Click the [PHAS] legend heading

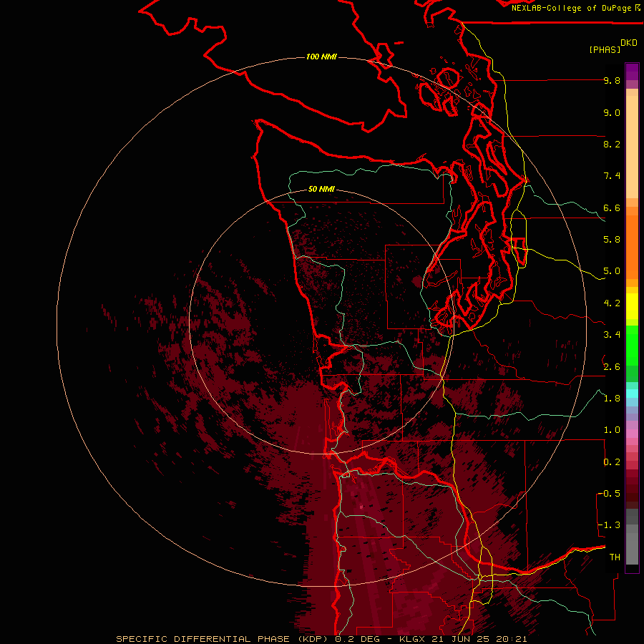point(605,49)
